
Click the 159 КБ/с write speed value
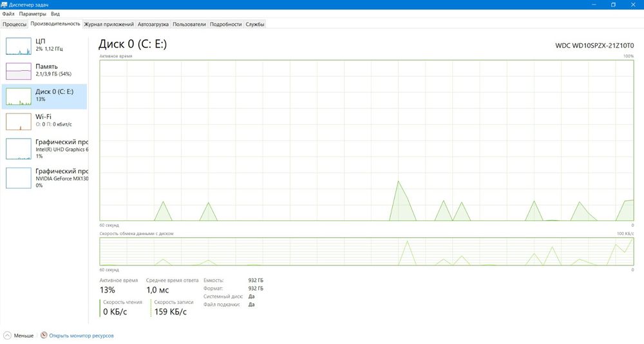point(171,312)
